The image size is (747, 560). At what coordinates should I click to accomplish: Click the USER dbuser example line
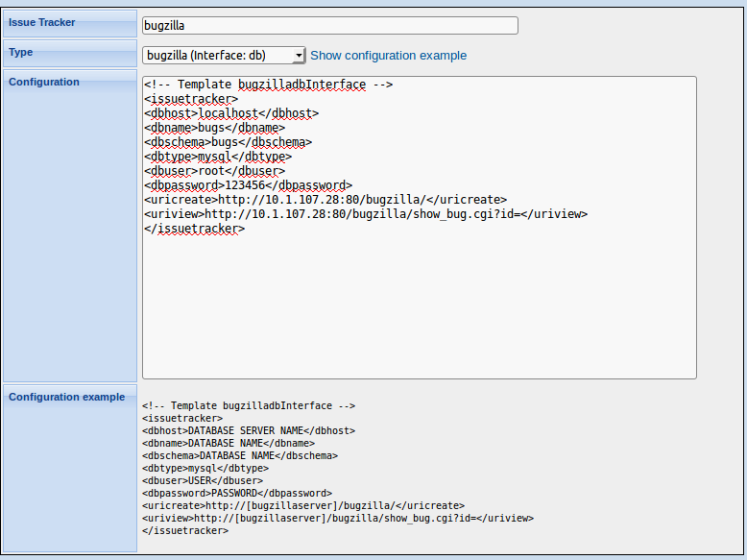point(203,480)
